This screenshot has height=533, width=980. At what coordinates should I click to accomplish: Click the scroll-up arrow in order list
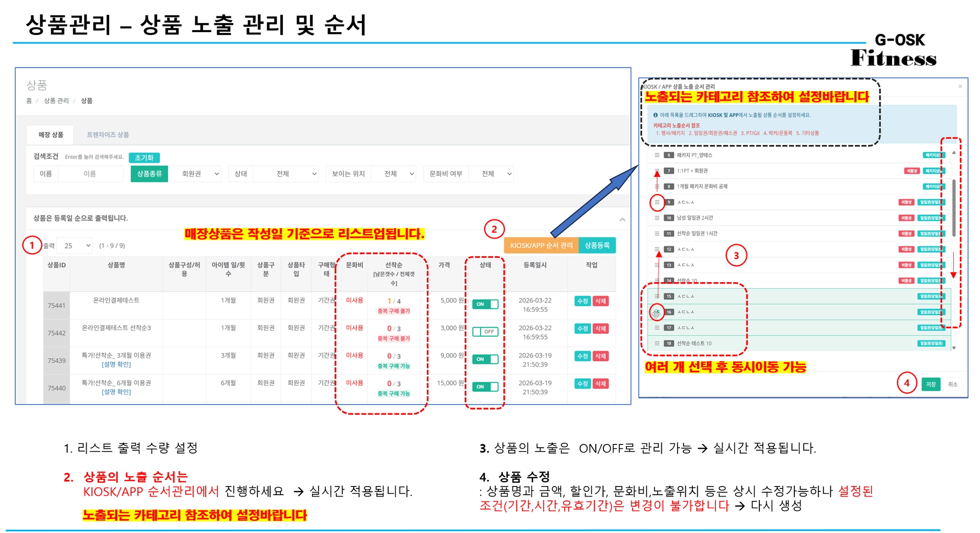click(x=954, y=153)
